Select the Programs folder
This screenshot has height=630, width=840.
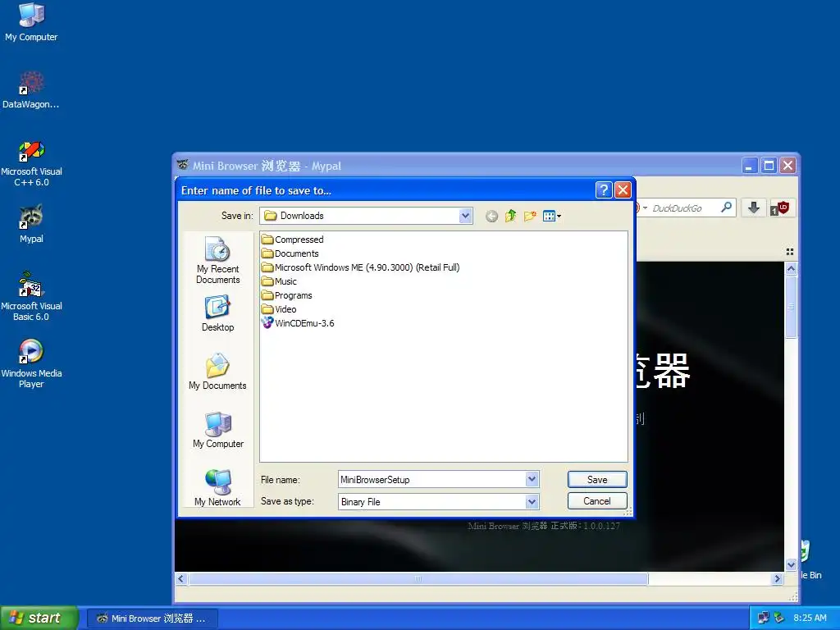pyautogui.click(x=286, y=295)
